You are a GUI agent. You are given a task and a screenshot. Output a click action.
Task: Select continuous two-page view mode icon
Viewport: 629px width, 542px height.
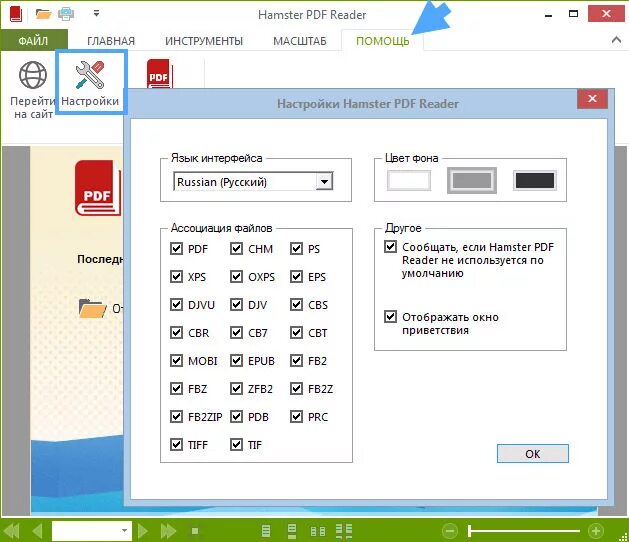pos(344,531)
